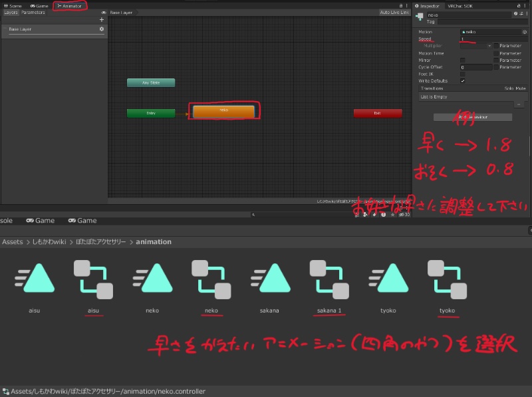Switch to the Parameters tab in the Animator

click(33, 12)
